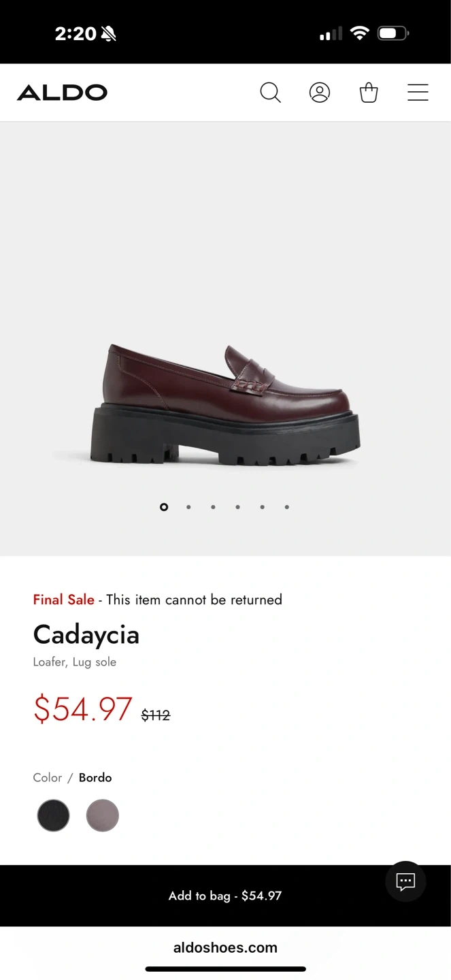Image resolution: width=451 pixels, height=980 pixels.
Task: Click the Final Sale label
Action: (x=63, y=600)
